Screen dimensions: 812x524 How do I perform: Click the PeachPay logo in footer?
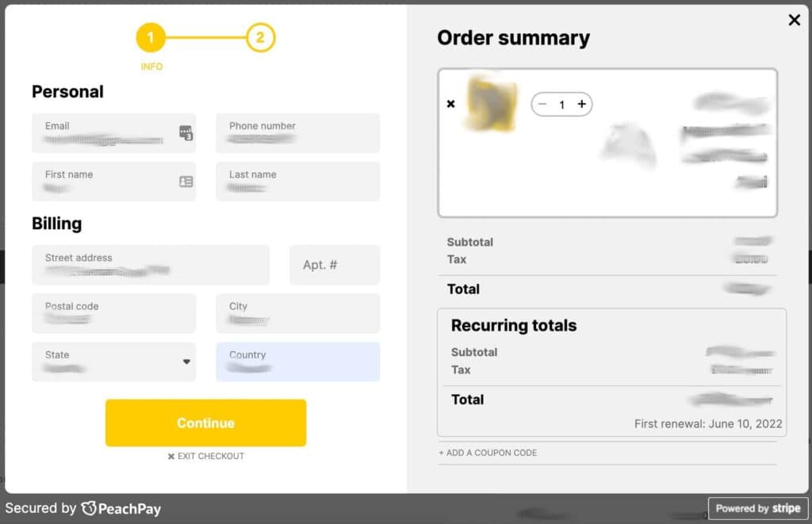coord(121,508)
